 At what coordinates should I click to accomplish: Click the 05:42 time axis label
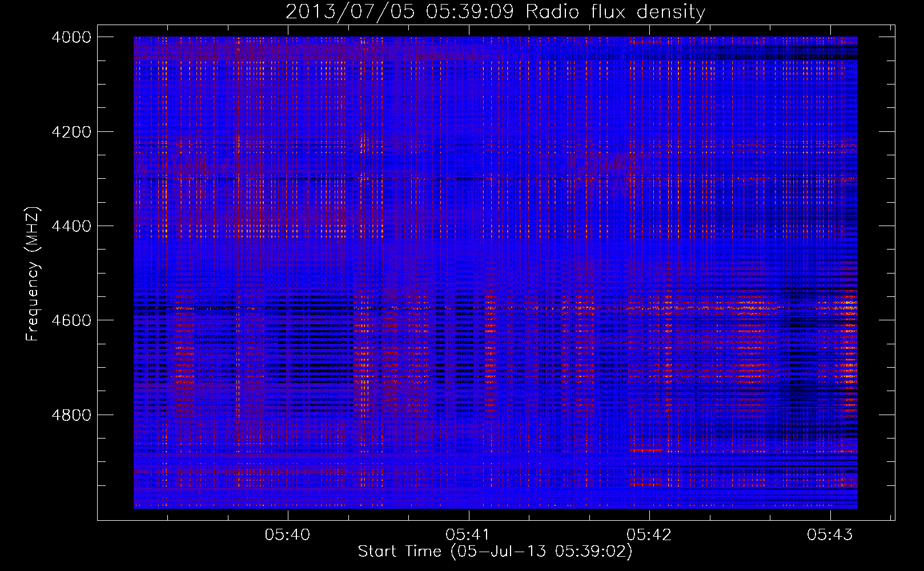pyautogui.click(x=649, y=534)
